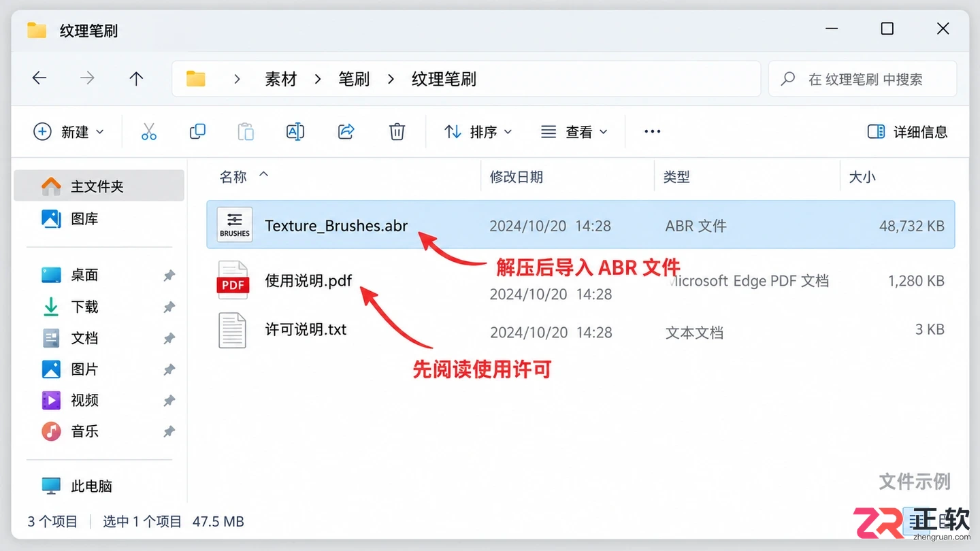Viewport: 980px width, 551px height.
Task: Sort by the 名称 column header
Action: point(233,177)
